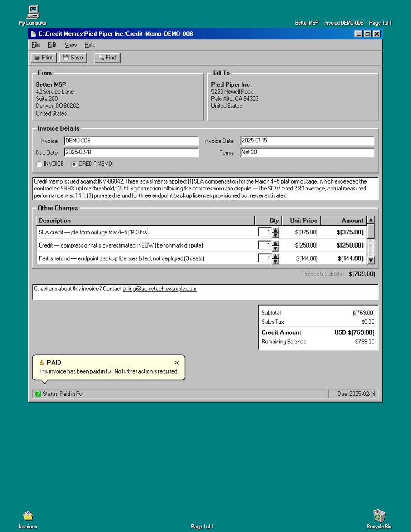
Task: Click the Better MSP company name
Action: [51, 84]
